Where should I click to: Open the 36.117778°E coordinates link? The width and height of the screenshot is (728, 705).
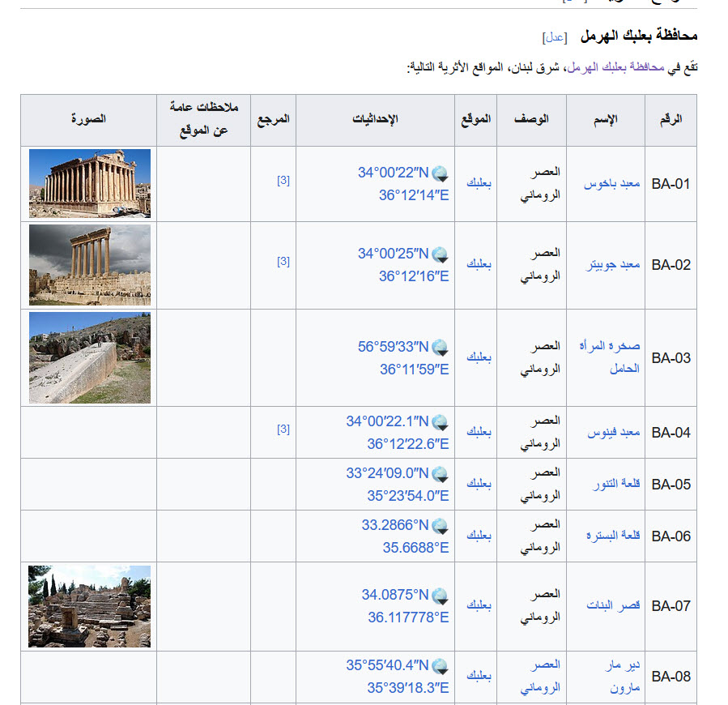pos(409,617)
